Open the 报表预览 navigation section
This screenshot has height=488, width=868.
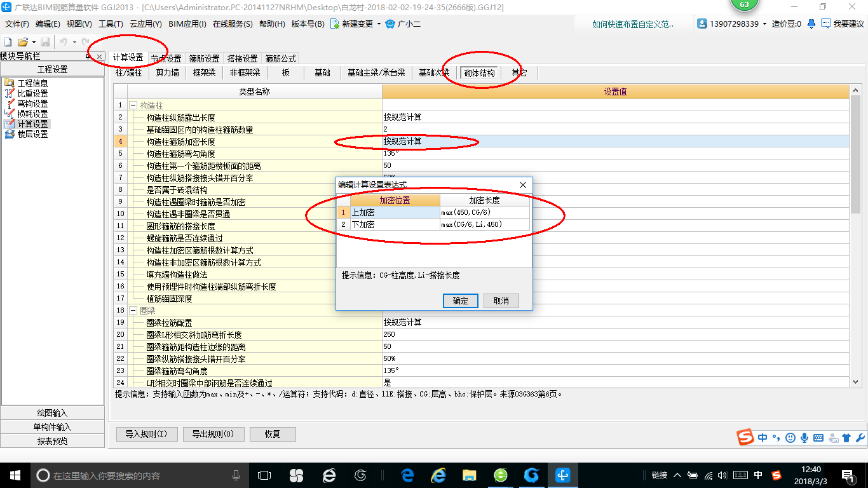[52, 441]
